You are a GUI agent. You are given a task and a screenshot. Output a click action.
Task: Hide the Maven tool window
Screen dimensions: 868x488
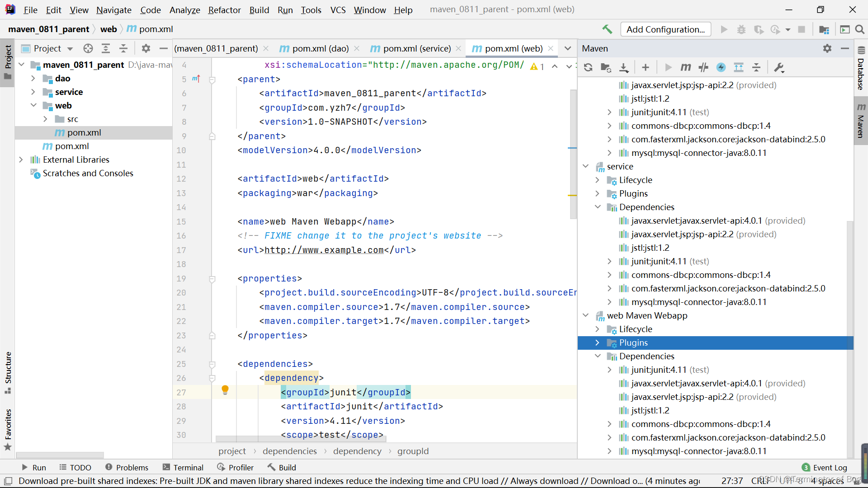point(845,48)
